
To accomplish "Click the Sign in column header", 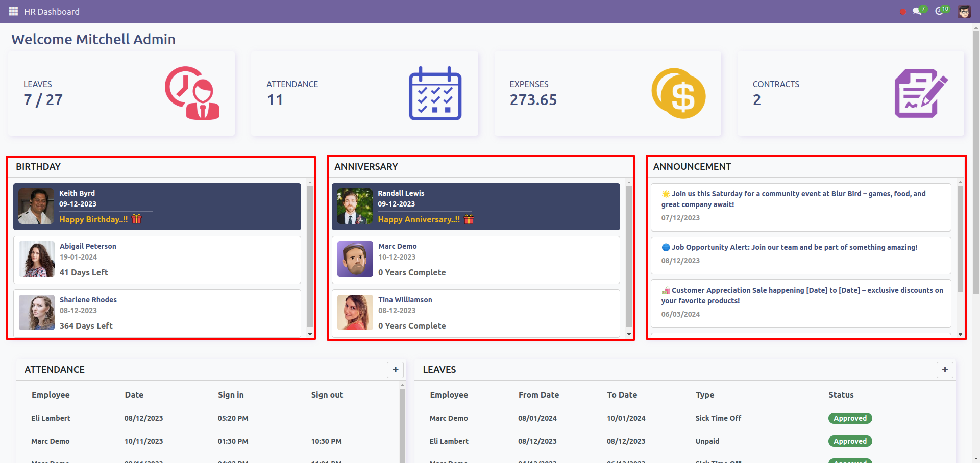I will [231, 395].
